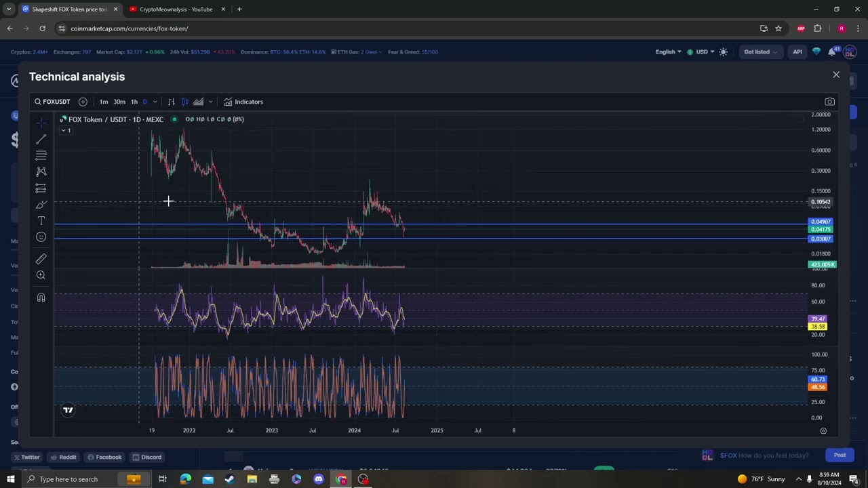
Task: Open the weather 76°F Sunny widget
Action: pyautogui.click(x=761, y=479)
